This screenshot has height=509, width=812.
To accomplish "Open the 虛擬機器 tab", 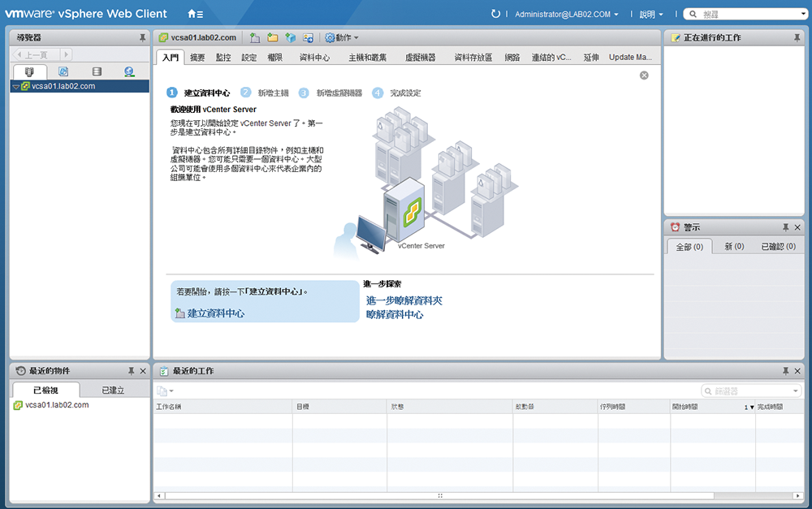I will pyautogui.click(x=420, y=58).
